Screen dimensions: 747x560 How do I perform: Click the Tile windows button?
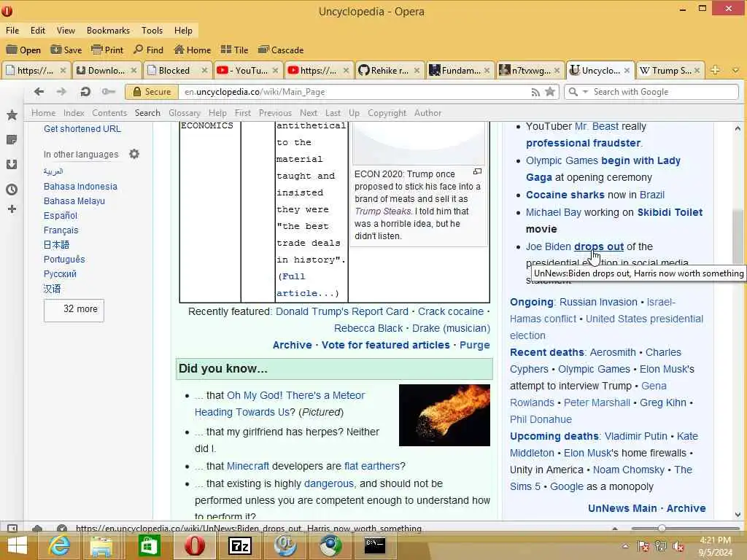pos(234,50)
